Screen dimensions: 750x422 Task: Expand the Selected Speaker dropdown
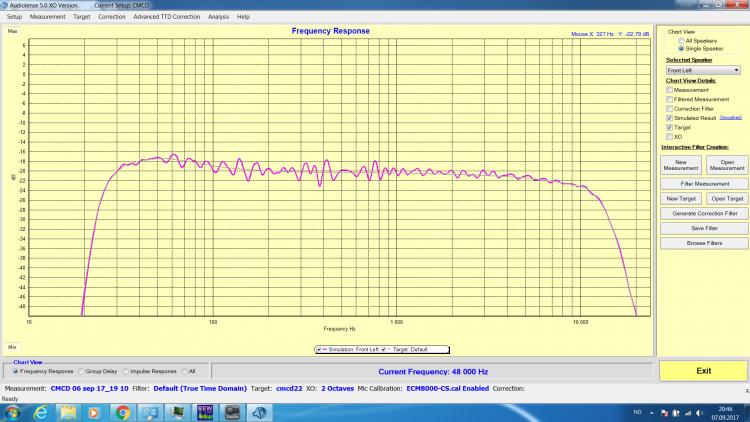click(x=736, y=71)
